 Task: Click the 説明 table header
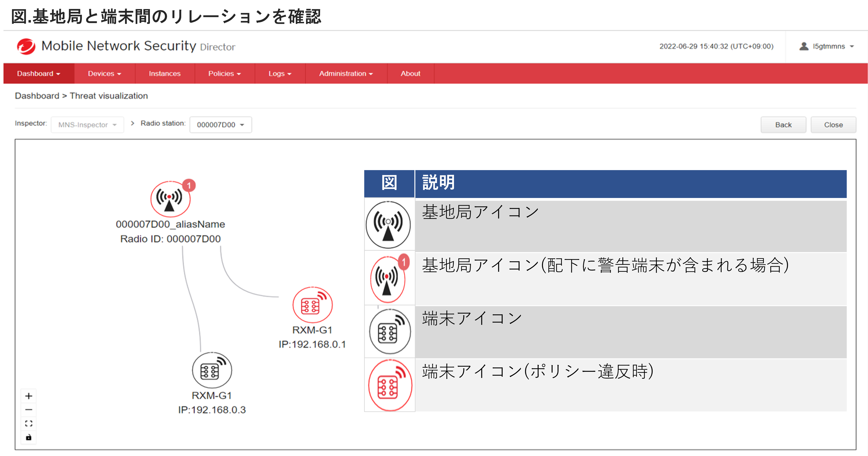tap(631, 184)
